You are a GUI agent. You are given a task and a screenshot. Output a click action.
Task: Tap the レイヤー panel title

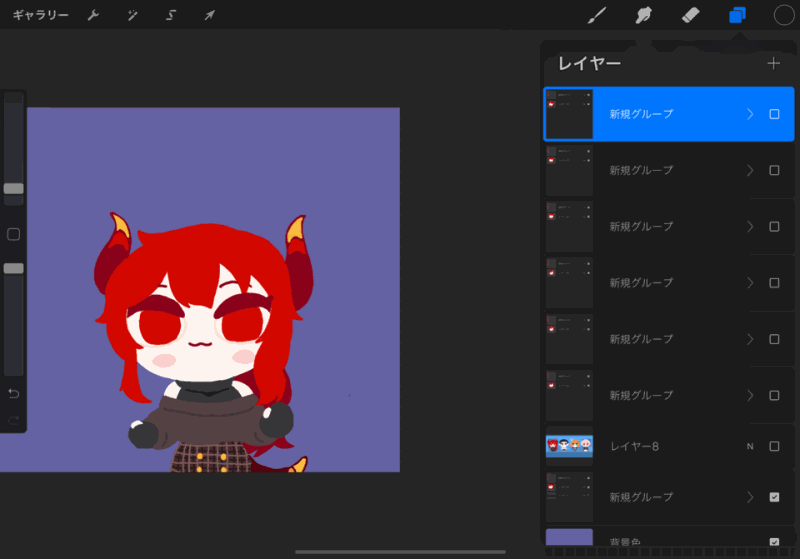click(589, 63)
